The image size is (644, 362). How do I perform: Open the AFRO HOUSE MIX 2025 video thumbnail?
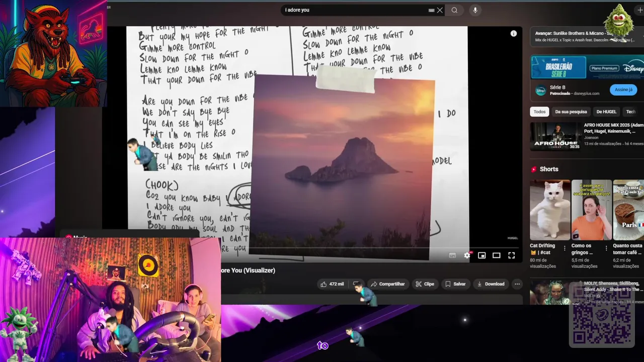[x=555, y=136]
